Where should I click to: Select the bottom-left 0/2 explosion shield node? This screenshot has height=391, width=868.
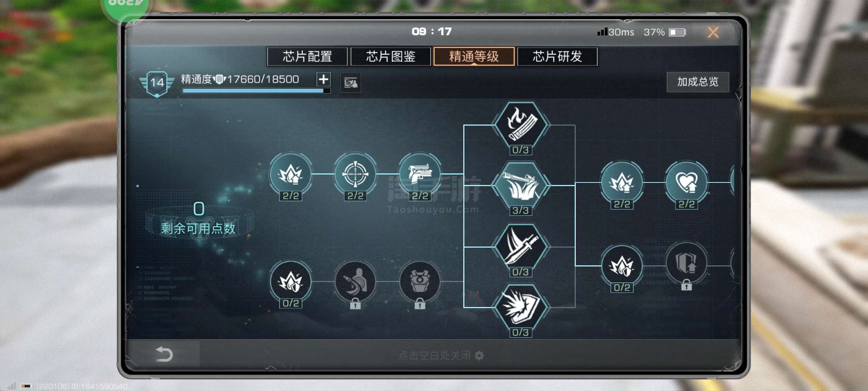click(x=290, y=282)
